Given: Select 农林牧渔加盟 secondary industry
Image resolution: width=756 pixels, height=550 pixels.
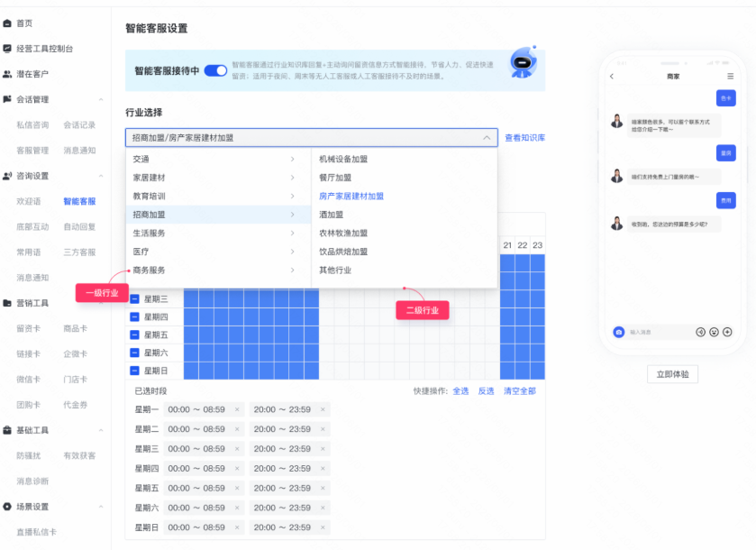Looking at the screenshot, I should point(343,233).
